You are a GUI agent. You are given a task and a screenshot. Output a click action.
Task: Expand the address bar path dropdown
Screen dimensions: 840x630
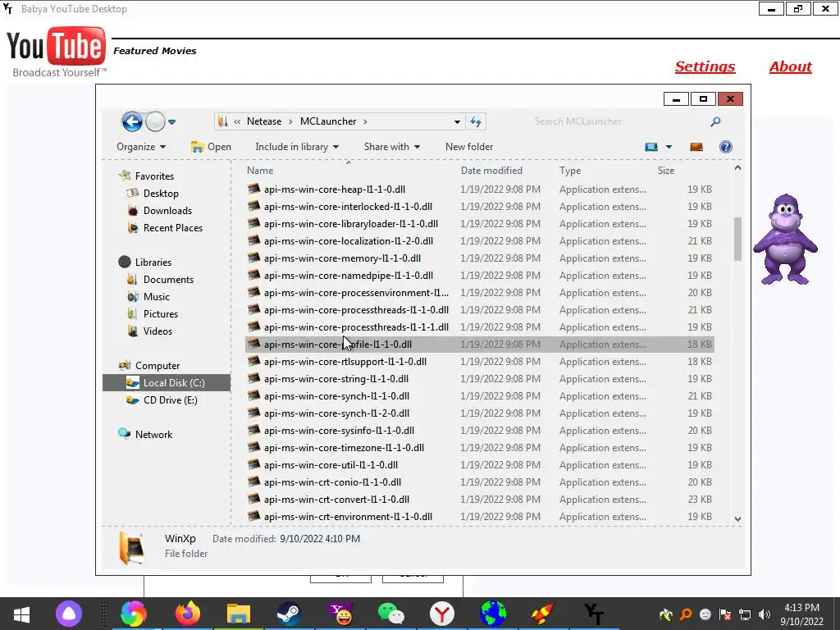click(x=457, y=121)
